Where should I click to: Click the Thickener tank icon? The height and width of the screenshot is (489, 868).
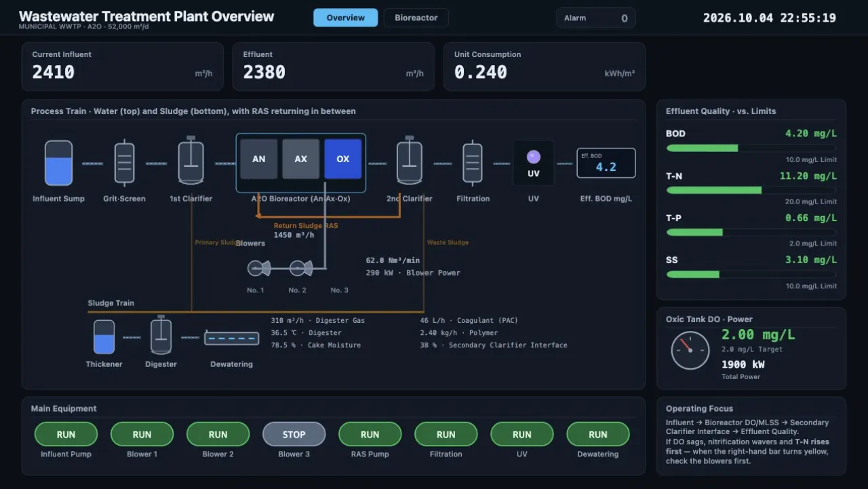click(x=104, y=336)
